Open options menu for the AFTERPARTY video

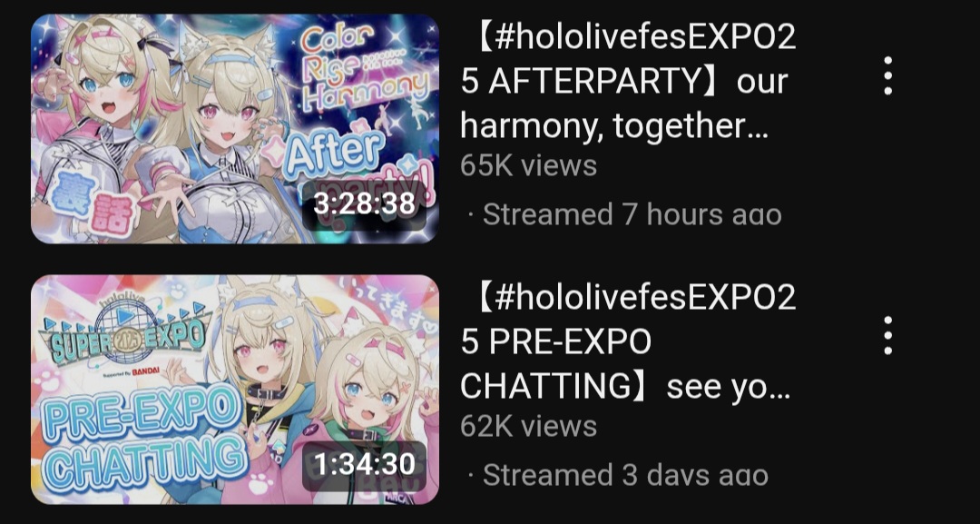887,75
